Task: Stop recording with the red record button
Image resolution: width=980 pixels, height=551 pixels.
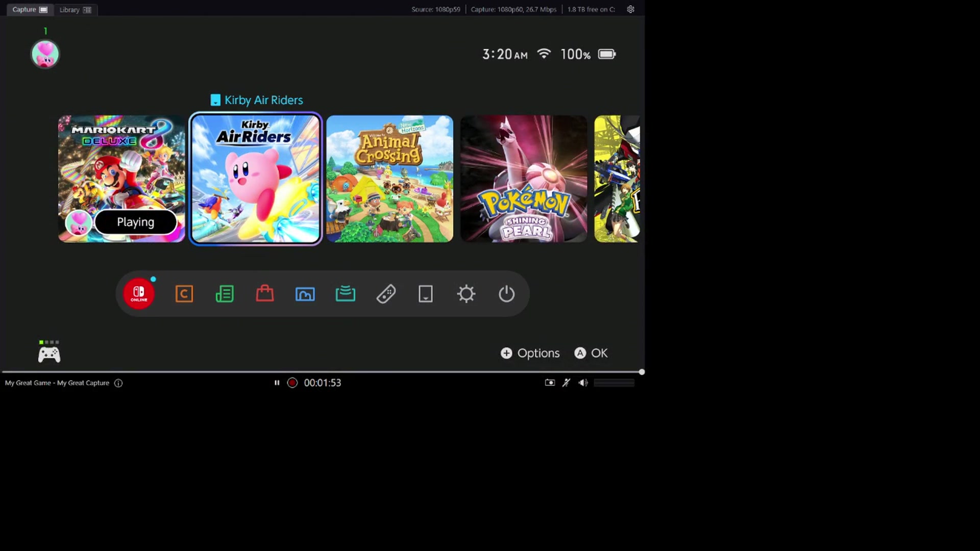Action: point(292,383)
